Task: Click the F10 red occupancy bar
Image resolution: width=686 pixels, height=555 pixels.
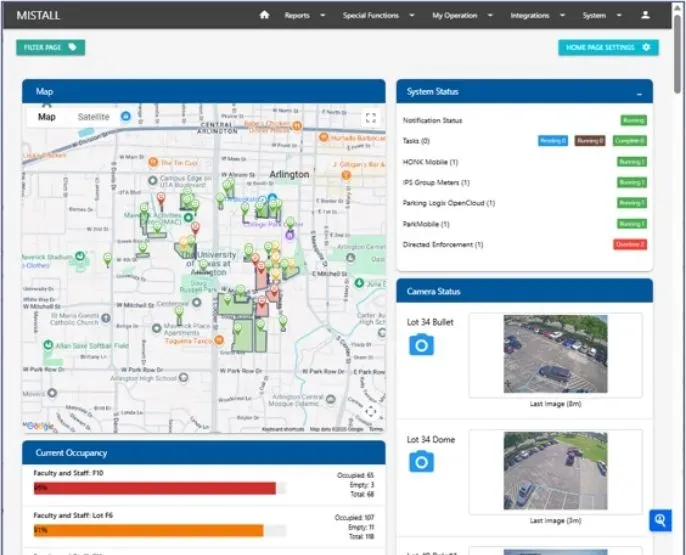Action: click(155, 488)
